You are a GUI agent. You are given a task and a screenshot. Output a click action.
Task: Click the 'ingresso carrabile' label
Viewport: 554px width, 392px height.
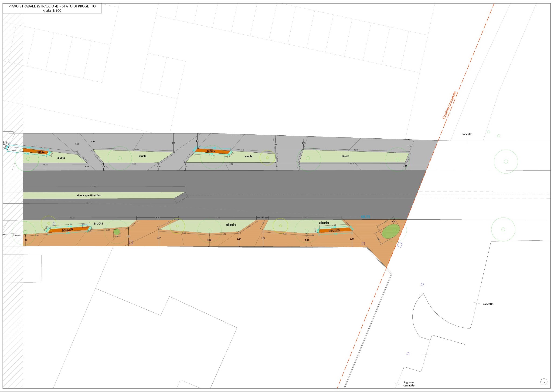409,384
